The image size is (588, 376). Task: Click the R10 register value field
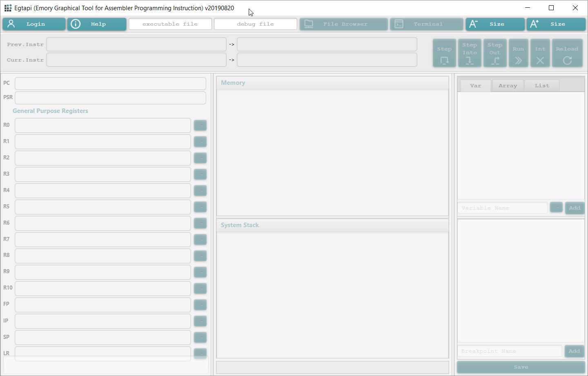coord(103,288)
